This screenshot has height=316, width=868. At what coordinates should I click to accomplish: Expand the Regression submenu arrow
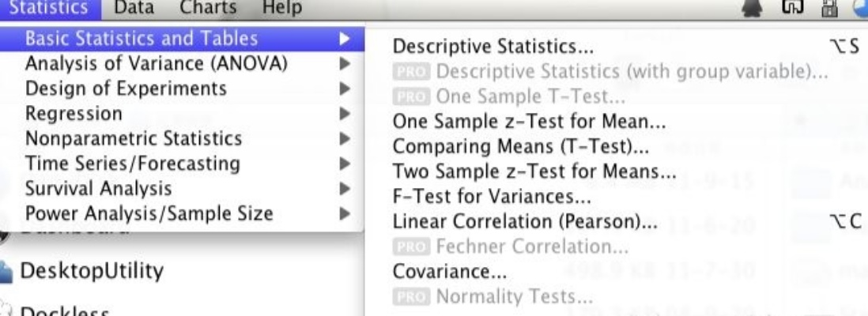coord(345,114)
